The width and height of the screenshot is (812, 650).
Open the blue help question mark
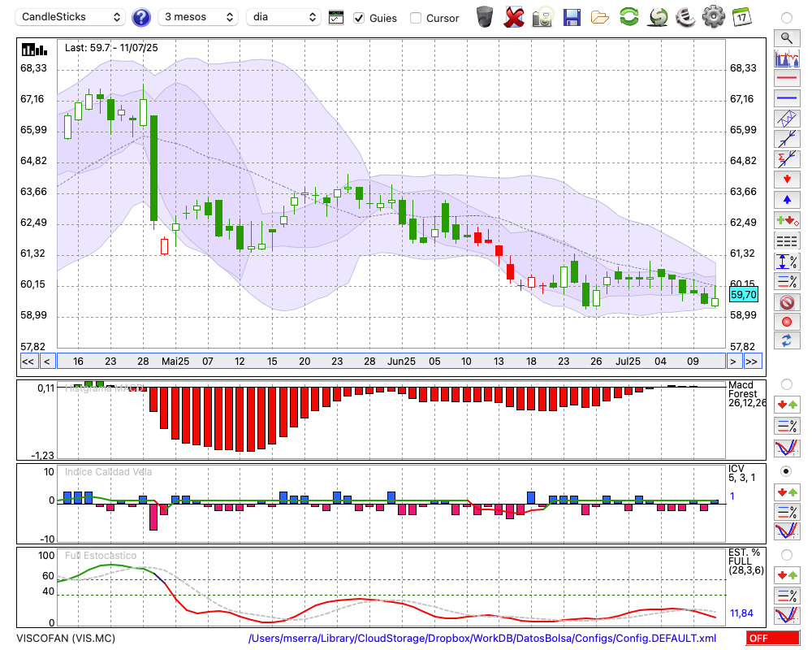[140, 18]
